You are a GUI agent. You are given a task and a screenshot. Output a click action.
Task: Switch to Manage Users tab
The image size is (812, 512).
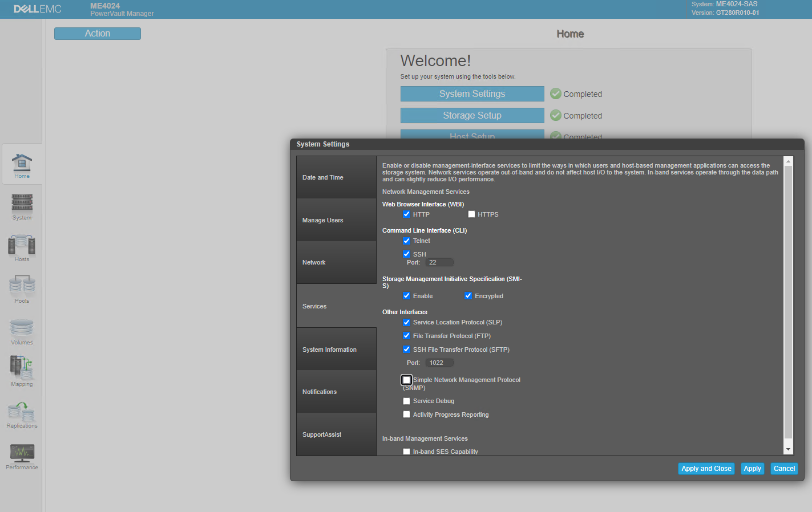[336, 220]
